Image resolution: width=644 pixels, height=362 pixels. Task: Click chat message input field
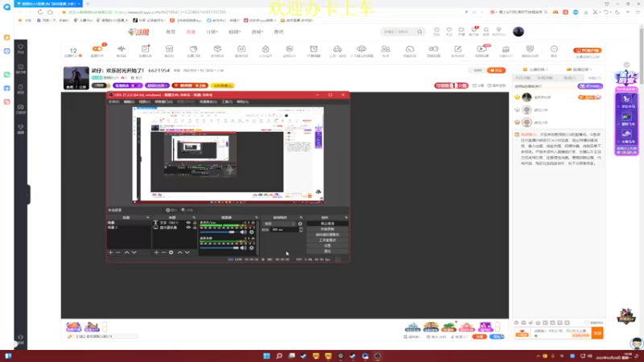point(561,333)
